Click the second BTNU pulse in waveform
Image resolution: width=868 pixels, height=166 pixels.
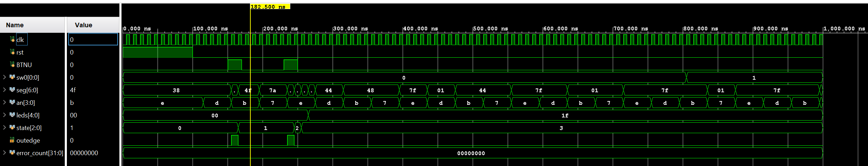(x=291, y=65)
